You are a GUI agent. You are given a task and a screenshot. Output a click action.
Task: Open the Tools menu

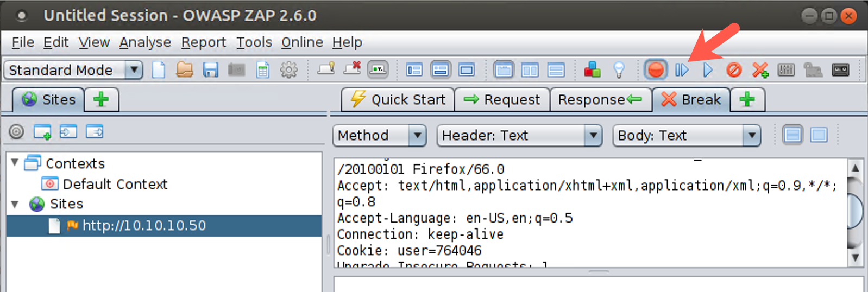[254, 42]
